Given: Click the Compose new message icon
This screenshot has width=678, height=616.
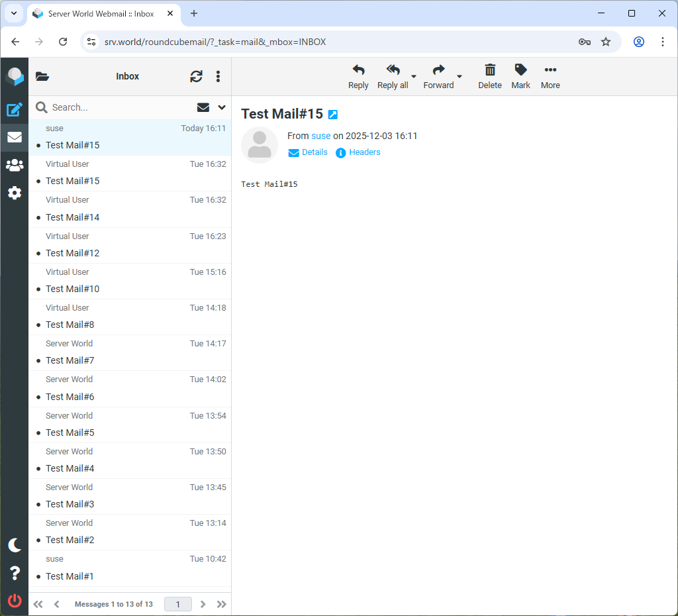Looking at the screenshot, I should point(15,110).
